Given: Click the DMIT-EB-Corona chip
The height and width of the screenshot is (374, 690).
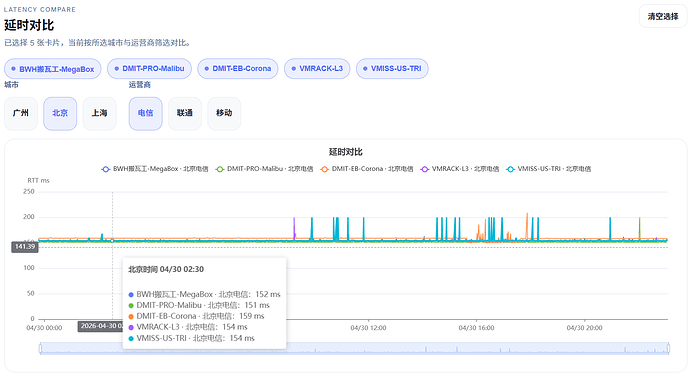Looking at the screenshot, I should tap(238, 69).
